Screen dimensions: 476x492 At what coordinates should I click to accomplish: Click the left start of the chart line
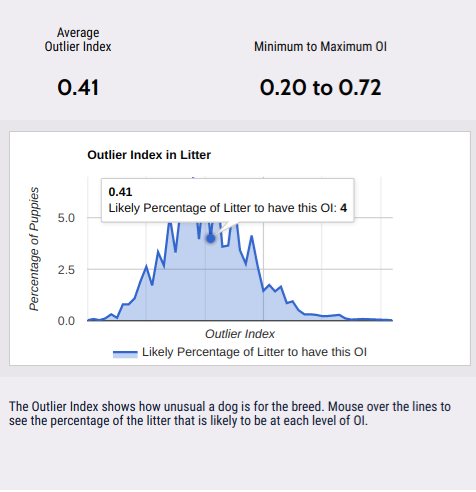click(88, 320)
